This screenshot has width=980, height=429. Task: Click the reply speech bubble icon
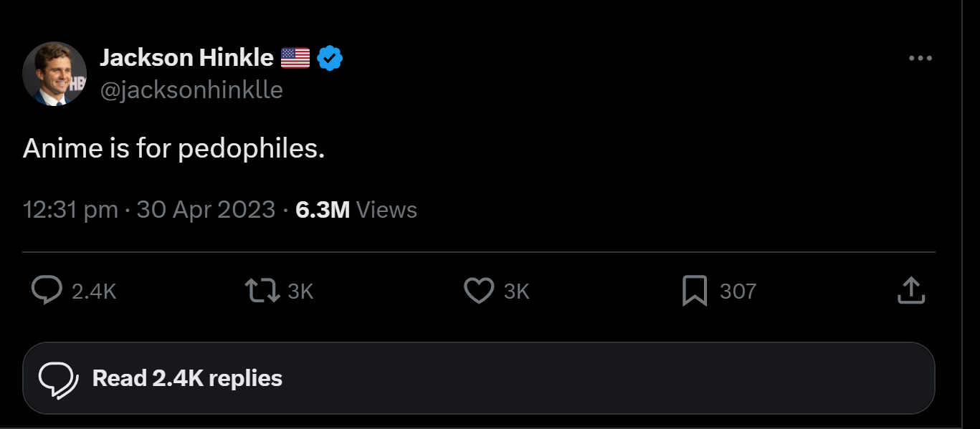pos(47,291)
